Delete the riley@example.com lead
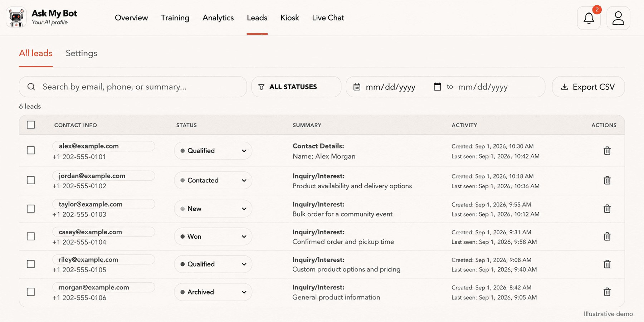Screen dimensions: 644x322 [607, 264]
